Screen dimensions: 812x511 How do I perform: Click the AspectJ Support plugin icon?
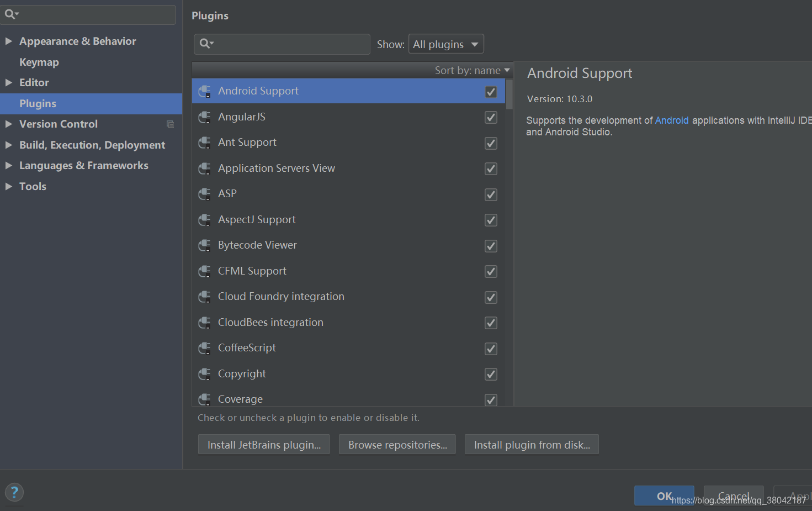click(x=204, y=220)
